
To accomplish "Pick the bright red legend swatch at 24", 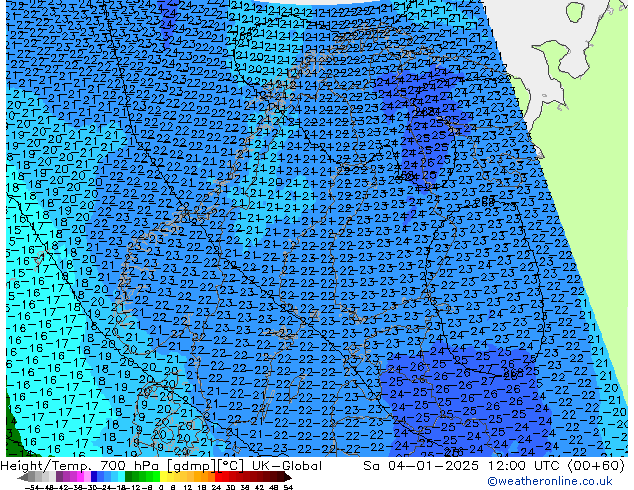I will point(218,476).
